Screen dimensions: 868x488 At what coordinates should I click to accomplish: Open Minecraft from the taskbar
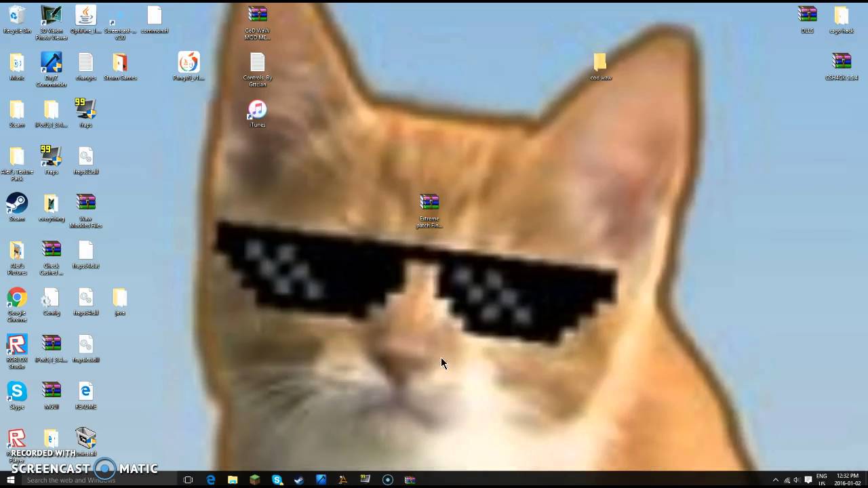[x=255, y=480]
